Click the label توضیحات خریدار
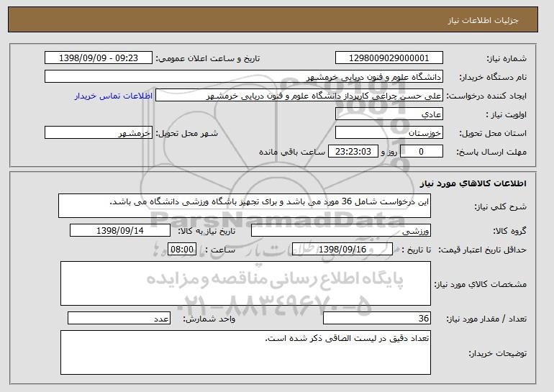Viewport: 554px width, 392px height. tap(497, 353)
